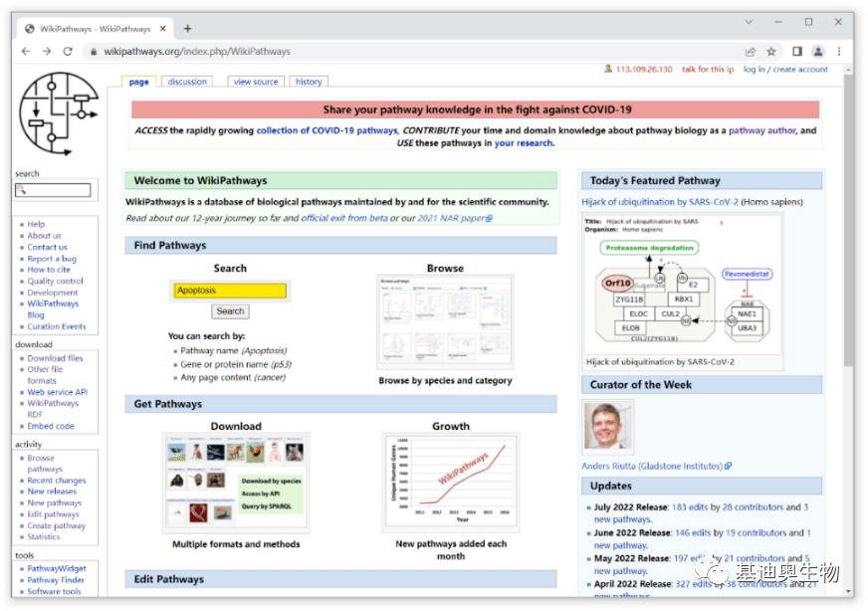Open the history tab
Screen dimensions: 868x611
point(309,82)
